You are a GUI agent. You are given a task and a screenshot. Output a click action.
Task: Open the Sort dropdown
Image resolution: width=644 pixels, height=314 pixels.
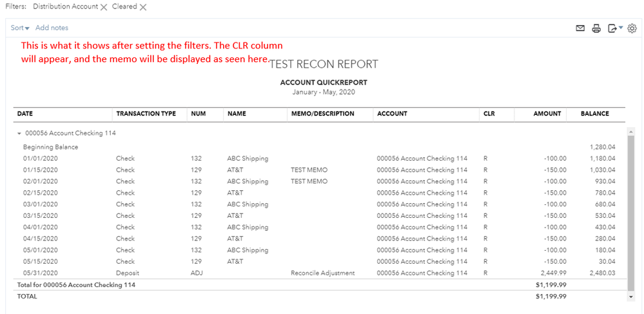pyautogui.click(x=20, y=28)
